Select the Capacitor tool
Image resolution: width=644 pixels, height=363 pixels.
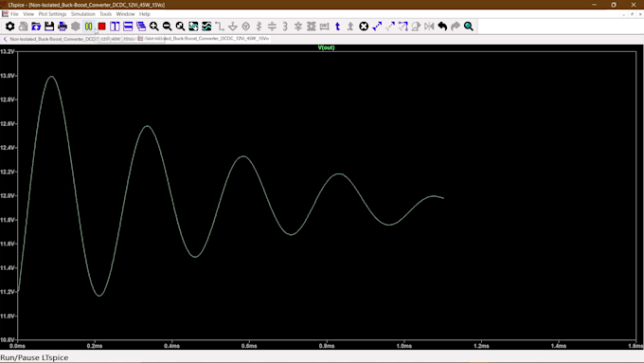click(272, 27)
